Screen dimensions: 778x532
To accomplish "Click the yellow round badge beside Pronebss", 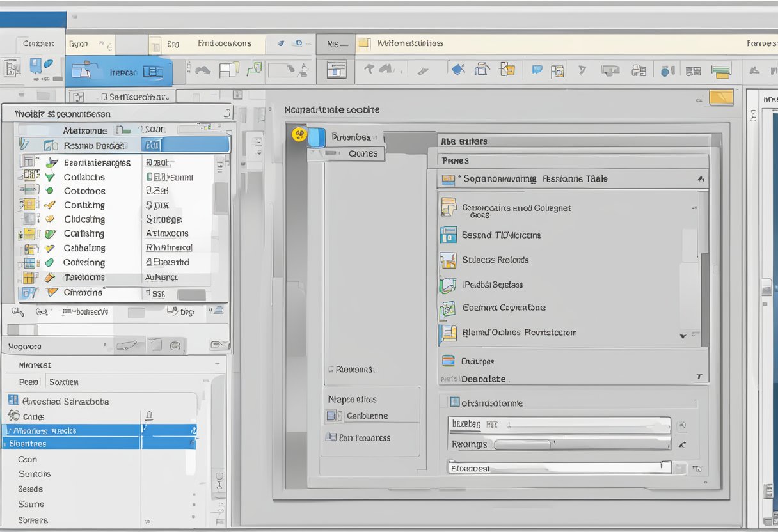I will point(298,135).
